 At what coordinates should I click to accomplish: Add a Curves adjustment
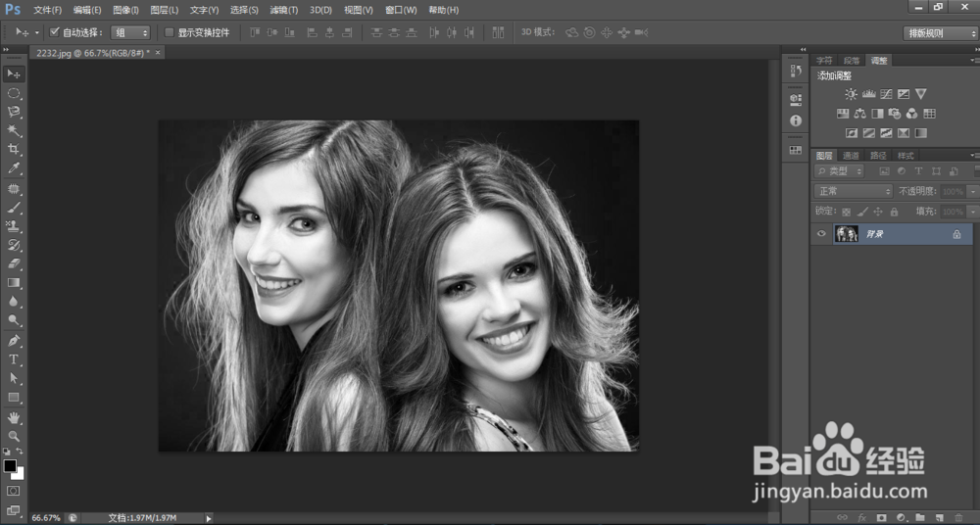tap(886, 94)
